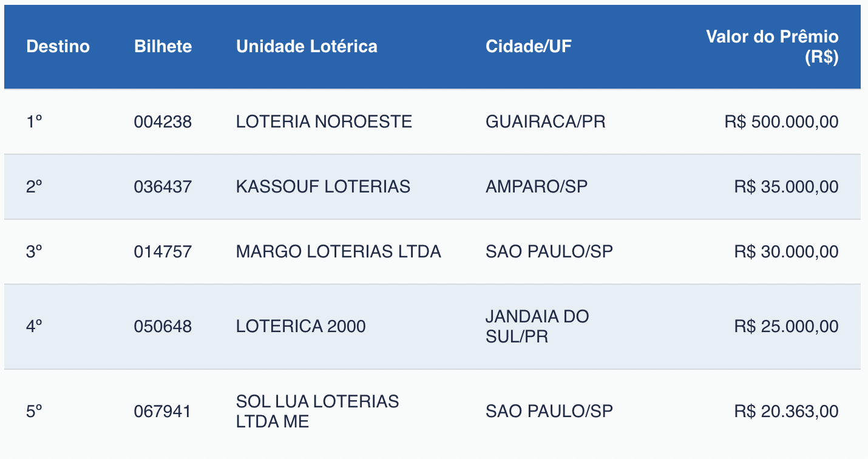Click the Destino column header
The width and height of the screenshot is (868, 459).
[x=58, y=47]
